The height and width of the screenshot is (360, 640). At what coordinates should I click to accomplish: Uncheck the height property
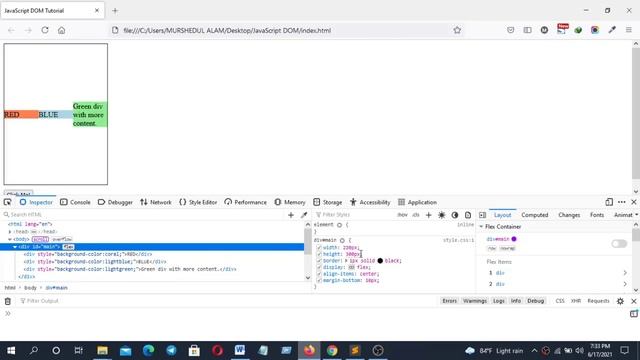[x=319, y=254]
